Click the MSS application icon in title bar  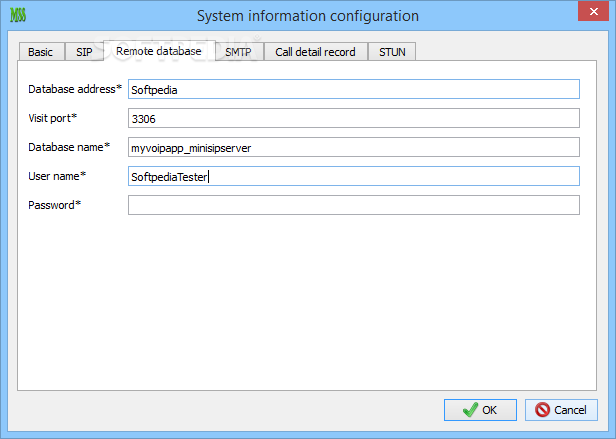click(x=18, y=15)
